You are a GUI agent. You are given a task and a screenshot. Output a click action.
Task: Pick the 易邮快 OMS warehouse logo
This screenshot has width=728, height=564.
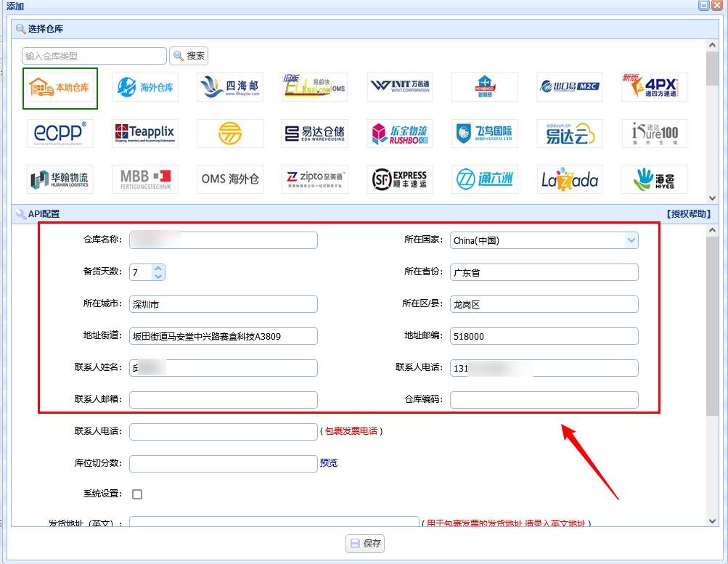click(315, 87)
